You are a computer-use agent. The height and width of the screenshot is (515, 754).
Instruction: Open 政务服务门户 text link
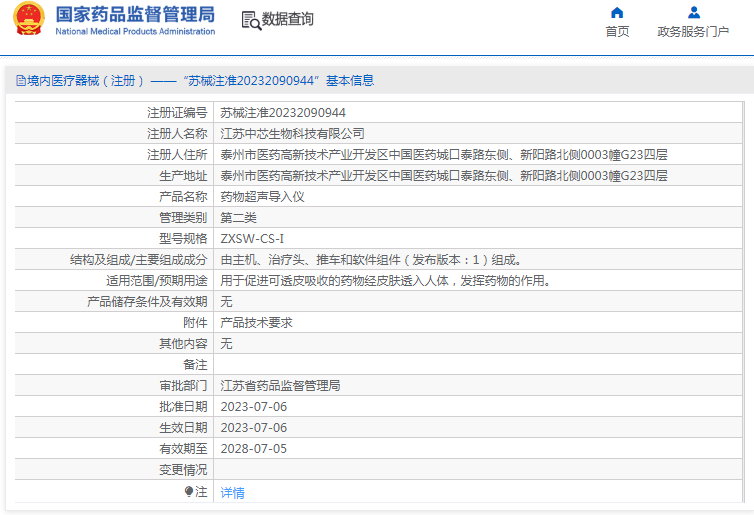pos(693,32)
